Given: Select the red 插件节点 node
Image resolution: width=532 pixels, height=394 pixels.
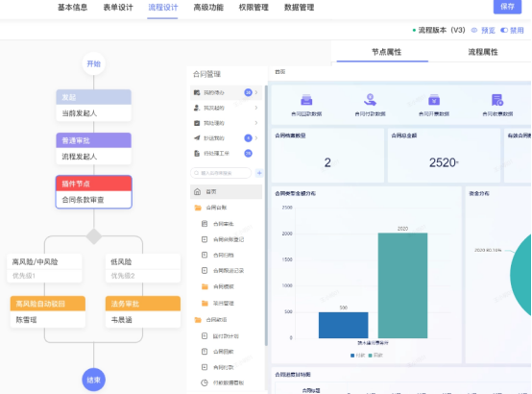Looking at the screenshot, I should coord(94,191).
